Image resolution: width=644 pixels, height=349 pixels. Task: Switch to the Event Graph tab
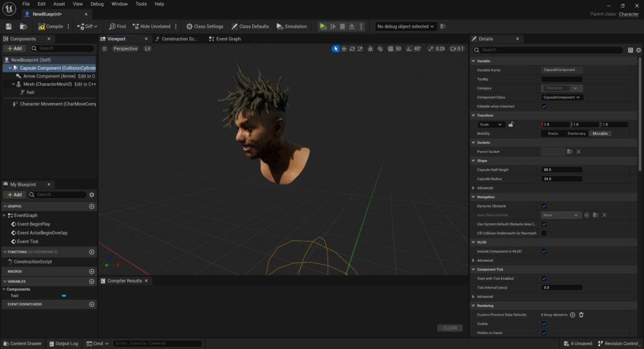pyautogui.click(x=228, y=39)
